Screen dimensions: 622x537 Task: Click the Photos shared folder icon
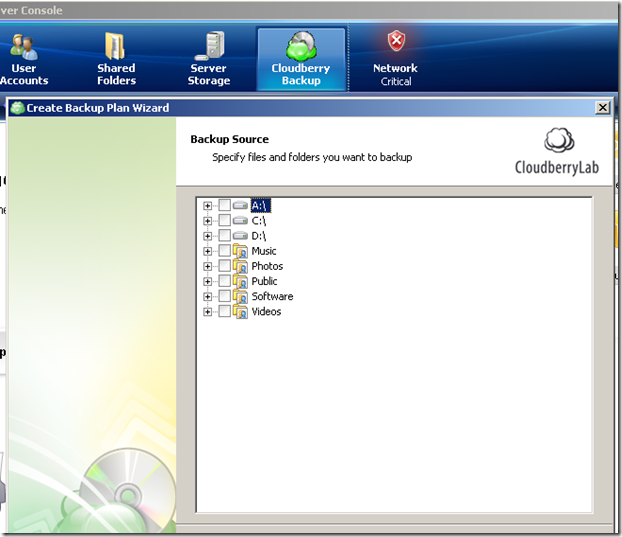click(240, 266)
